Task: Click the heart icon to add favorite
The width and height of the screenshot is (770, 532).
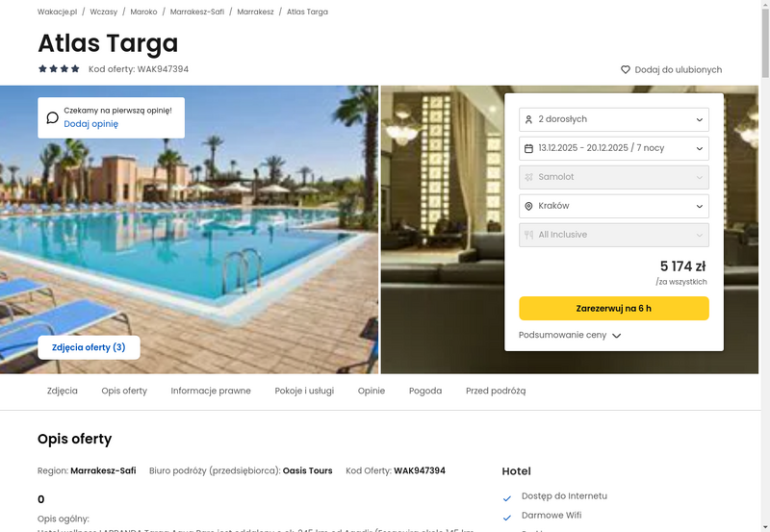Action: click(x=625, y=69)
